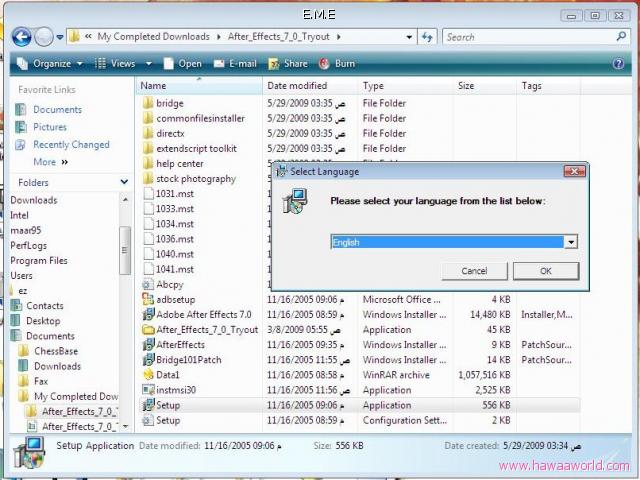Screen dimensions: 640x480
Task: Collapse the Folders pane chevron
Action: (124, 182)
